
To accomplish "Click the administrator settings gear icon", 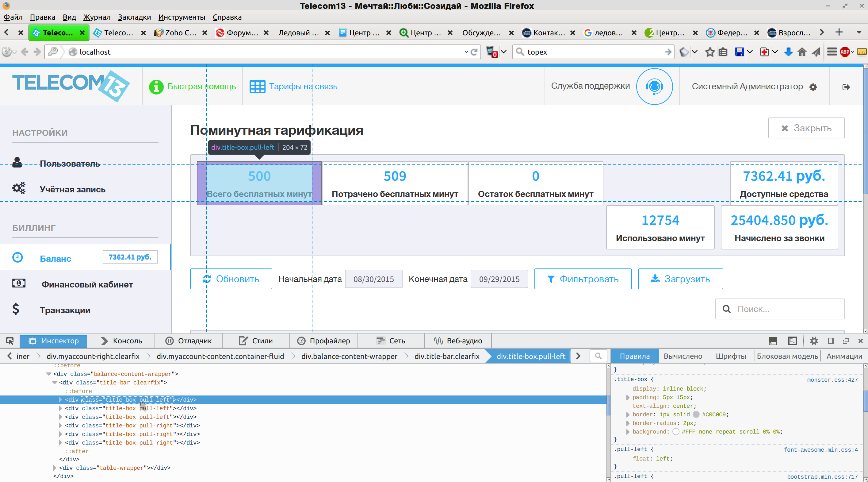I will (813, 87).
